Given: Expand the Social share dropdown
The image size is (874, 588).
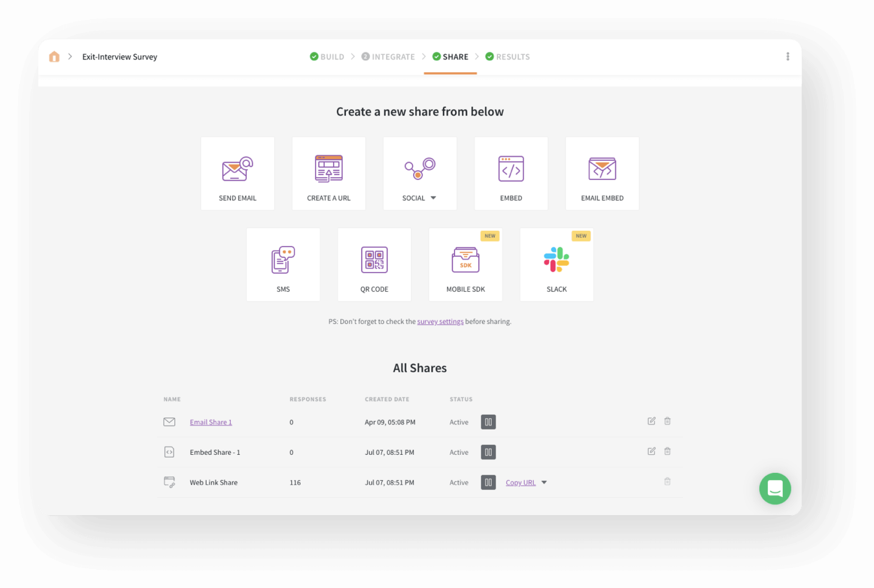Looking at the screenshot, I should (x=433, y=198).
